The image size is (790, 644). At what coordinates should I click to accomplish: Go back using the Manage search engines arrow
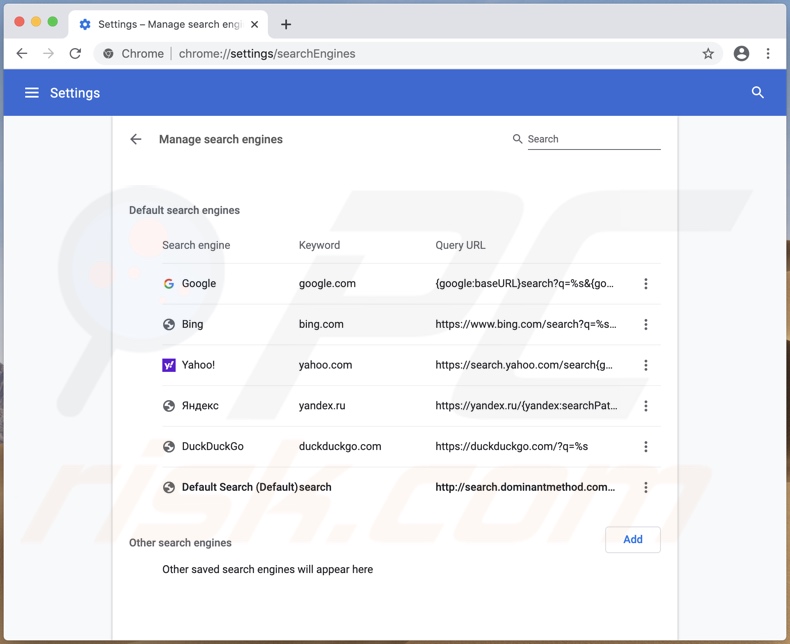coord(136,139)
